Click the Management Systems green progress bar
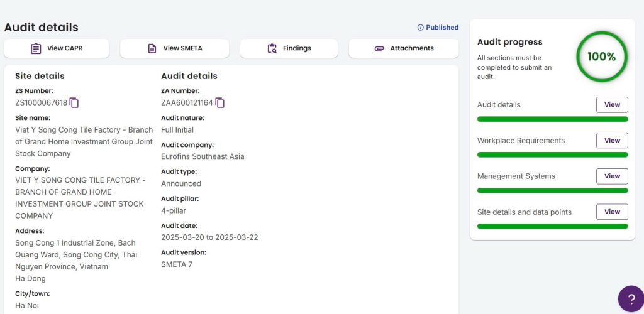Viewport: 644px width, 314px height. 552,191
